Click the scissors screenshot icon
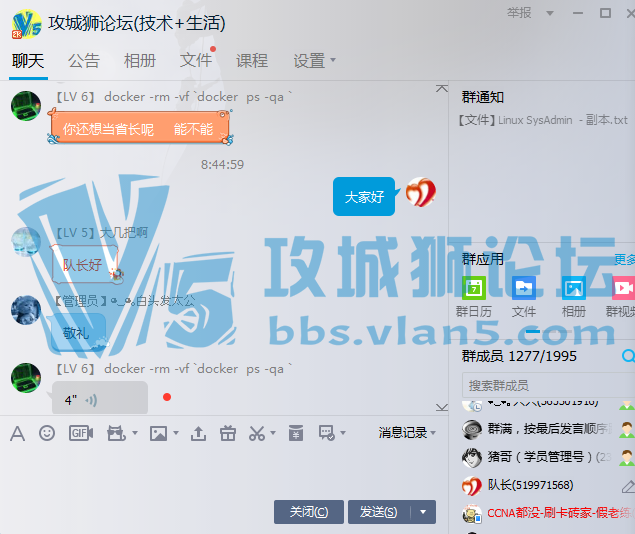 click(x=257, y=433)
